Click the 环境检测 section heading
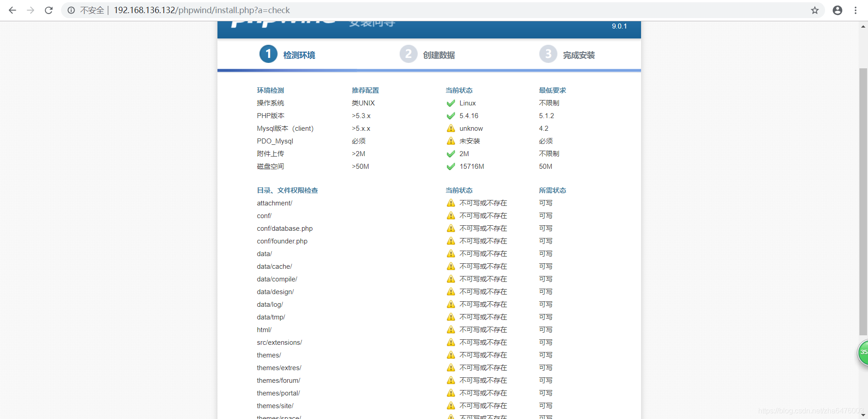 tap(270, 90)
